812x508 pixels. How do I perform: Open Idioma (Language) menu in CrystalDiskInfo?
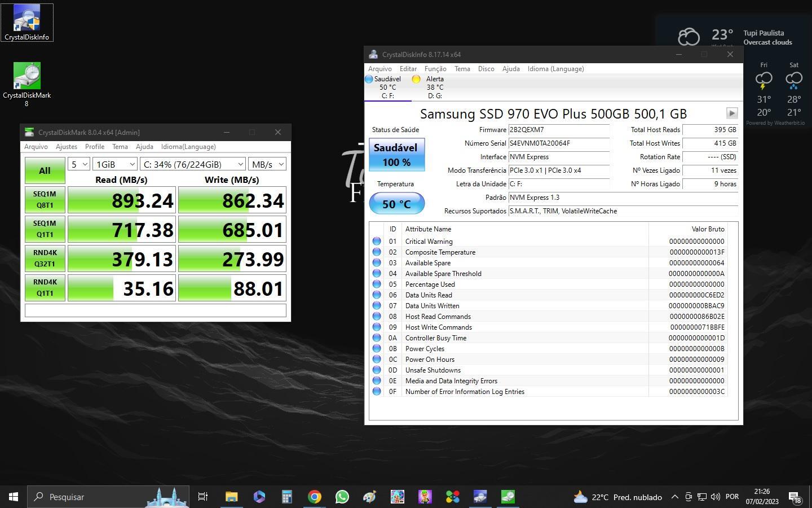[x=556, y=69]
